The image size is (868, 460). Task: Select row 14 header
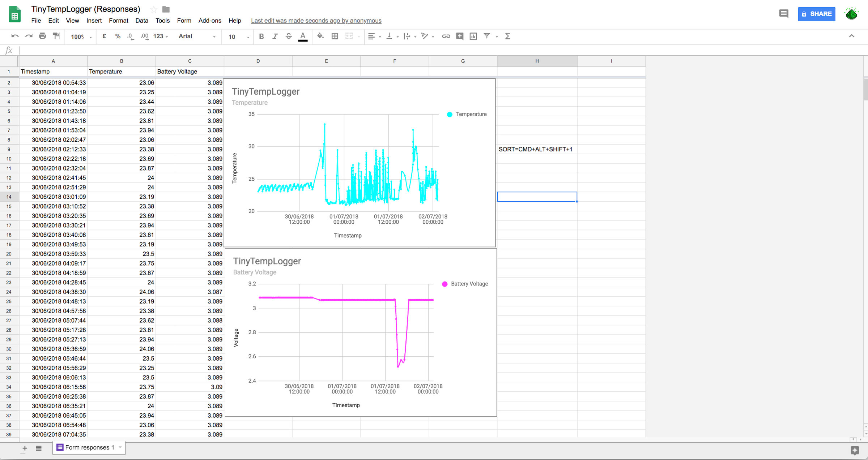tap(9, 197)
